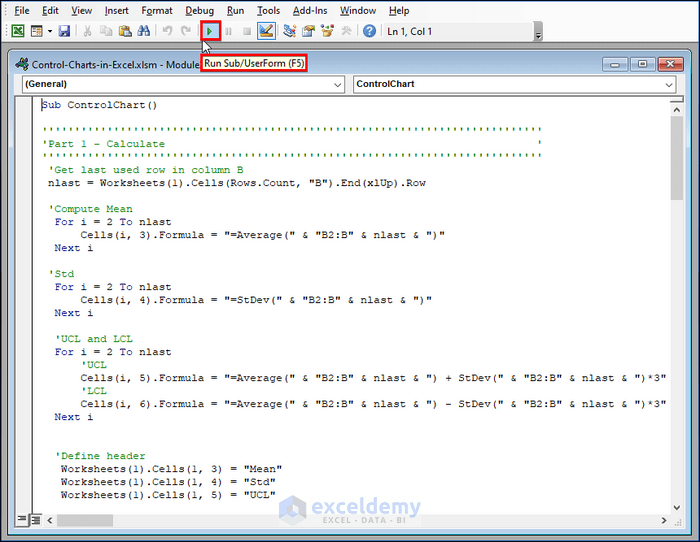
Task: Click the Full Module View button
Action: [36, 520]
